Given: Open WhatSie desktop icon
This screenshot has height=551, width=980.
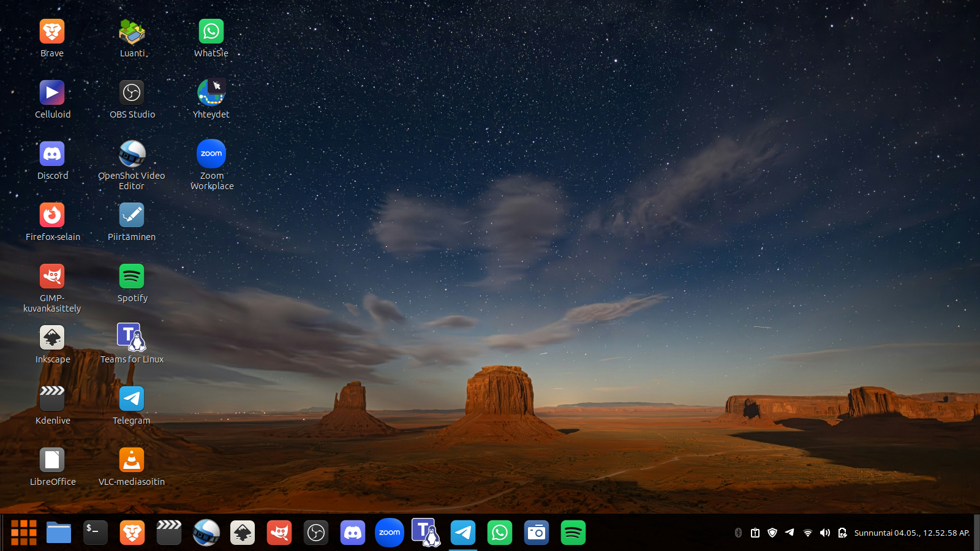Looking at the screenshot, I should (211, 32).
